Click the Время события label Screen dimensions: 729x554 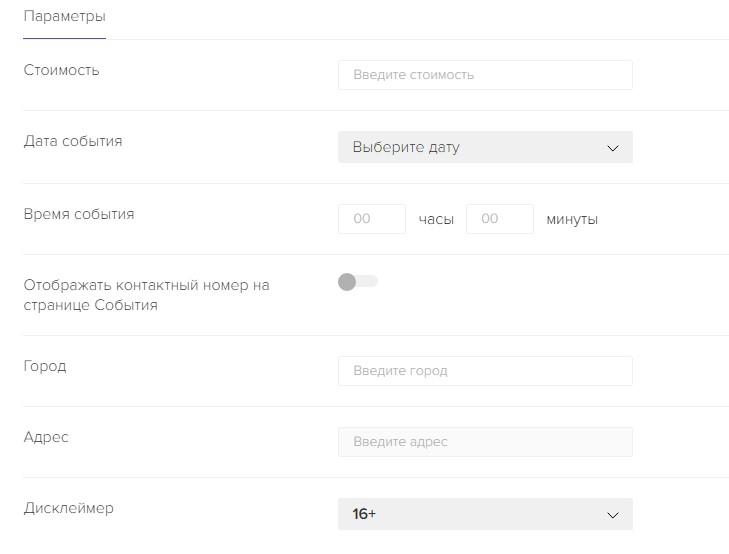tap(79, 213)
